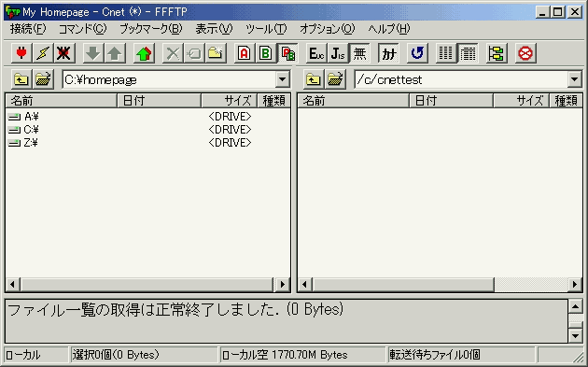The width and height of the screenshot is (588, 367).
Task: Sort remote list by サイズ column header
Action: click(x=521, y=101)
